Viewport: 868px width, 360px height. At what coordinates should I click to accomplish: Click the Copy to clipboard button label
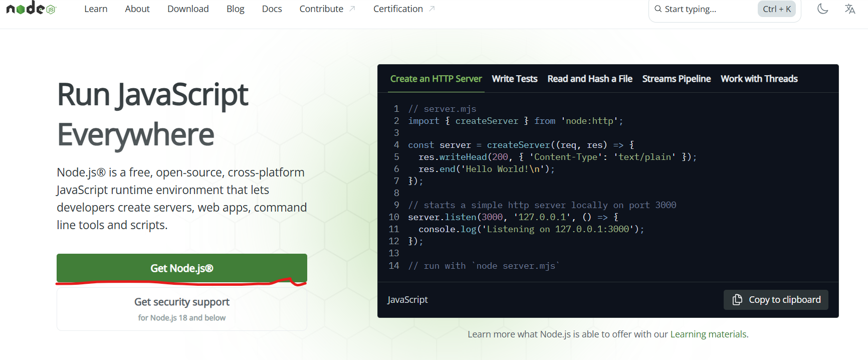click(785, 300)
